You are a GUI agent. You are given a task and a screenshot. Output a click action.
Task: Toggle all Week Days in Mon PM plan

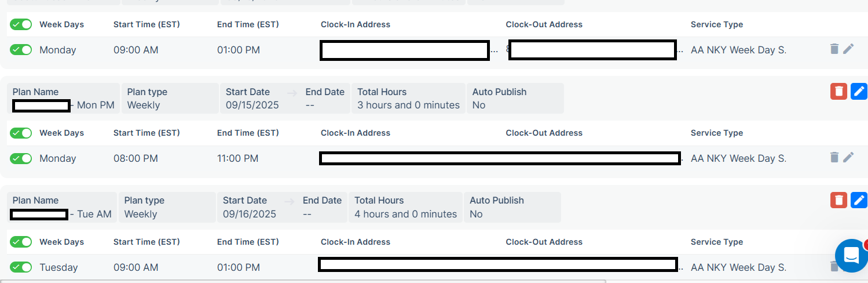21,133
